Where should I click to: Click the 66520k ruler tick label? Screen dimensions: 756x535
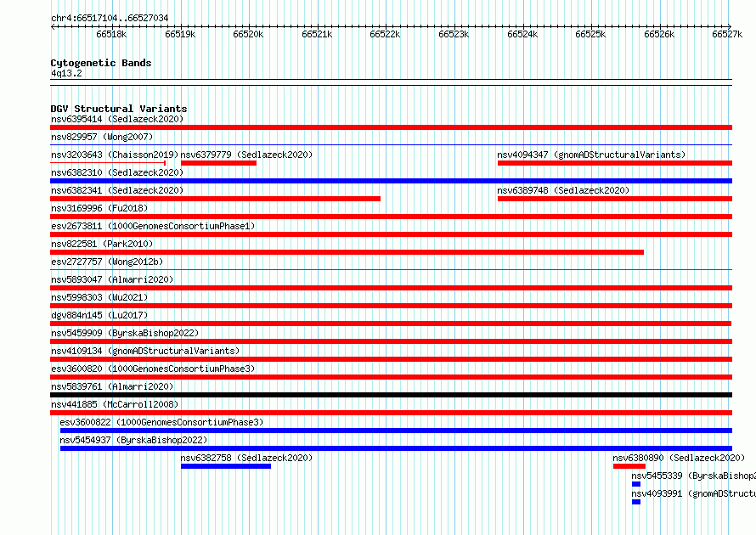click(248, 34)
